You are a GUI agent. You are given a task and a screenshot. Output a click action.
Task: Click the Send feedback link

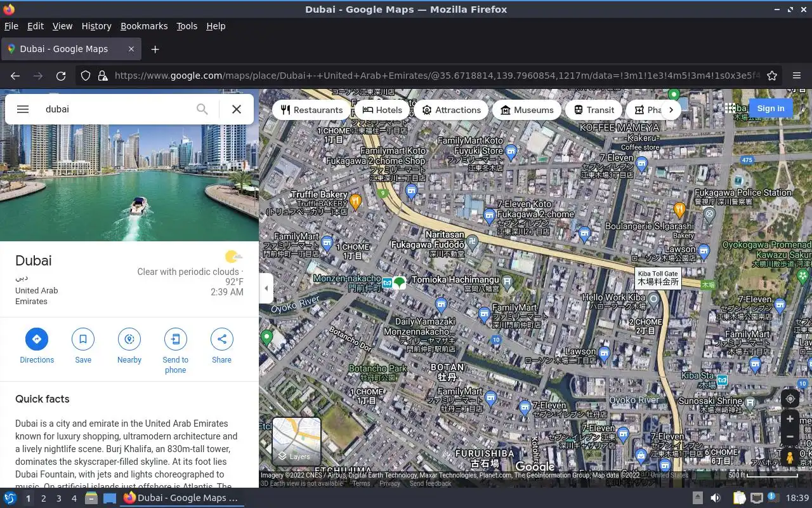coord(430,483)
